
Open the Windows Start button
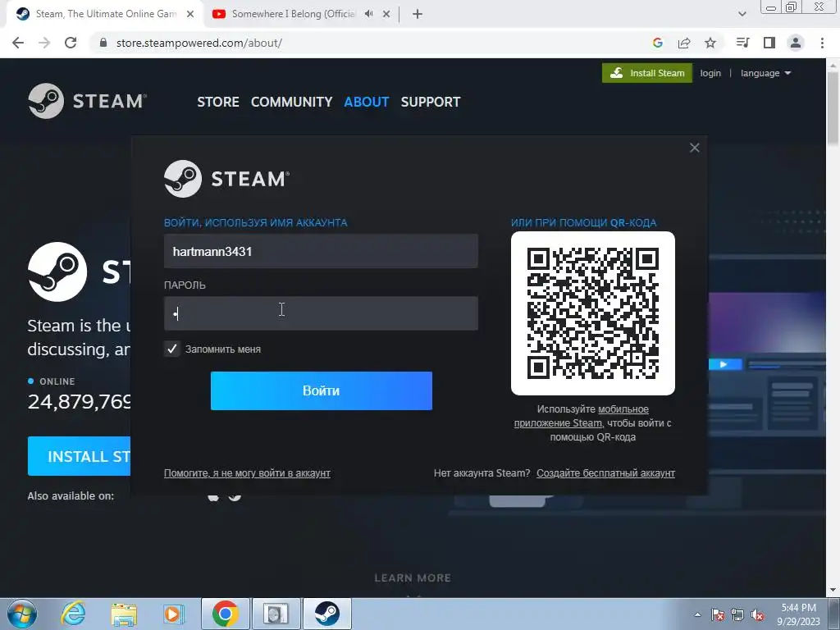click(x=22, y=614)
